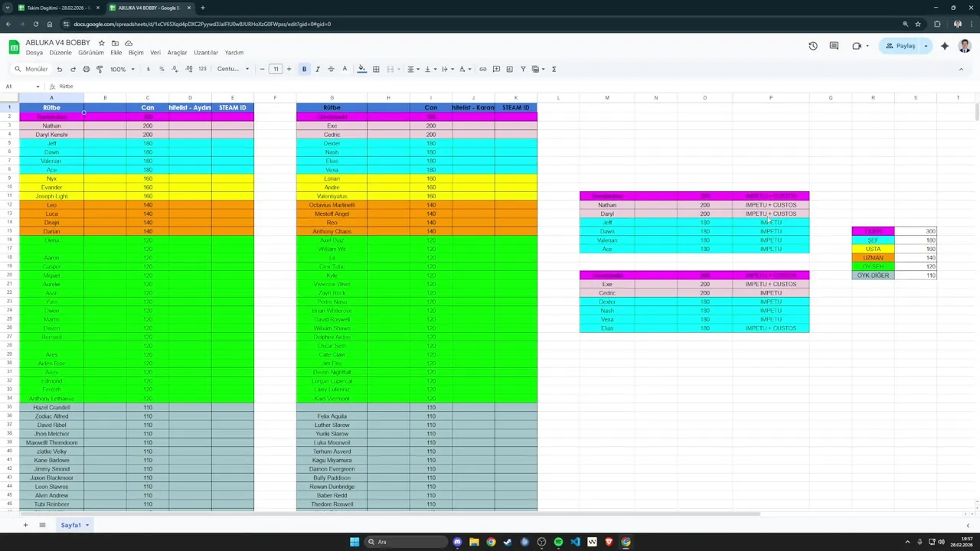View cloud save status icon
This screenshot has height=551, width=980.
(x=129, y=43)
